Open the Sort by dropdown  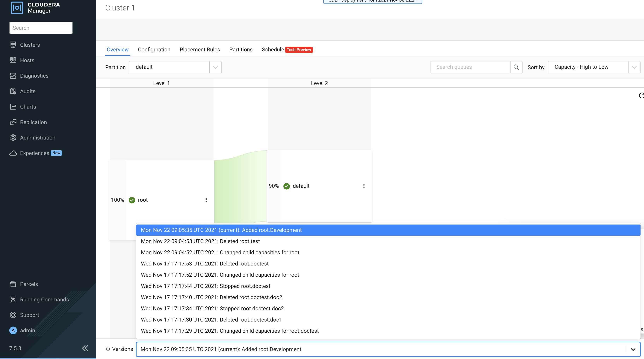[x=634, y=67]
